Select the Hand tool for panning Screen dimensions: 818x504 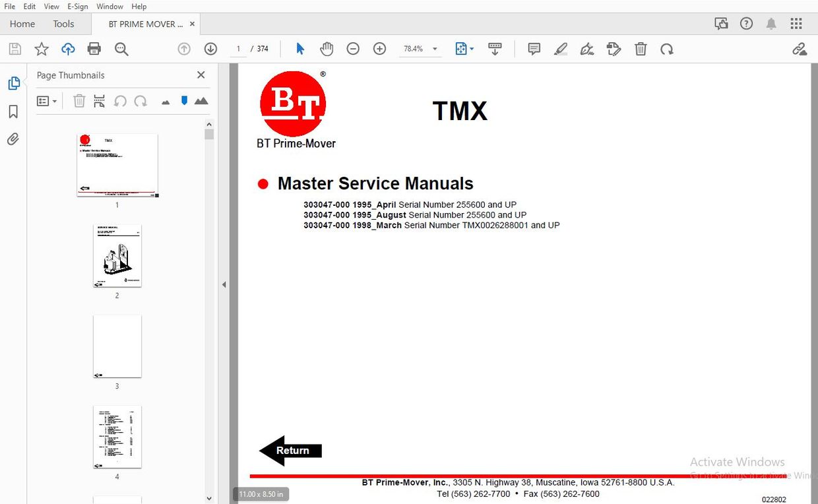(x=327, y=48)
